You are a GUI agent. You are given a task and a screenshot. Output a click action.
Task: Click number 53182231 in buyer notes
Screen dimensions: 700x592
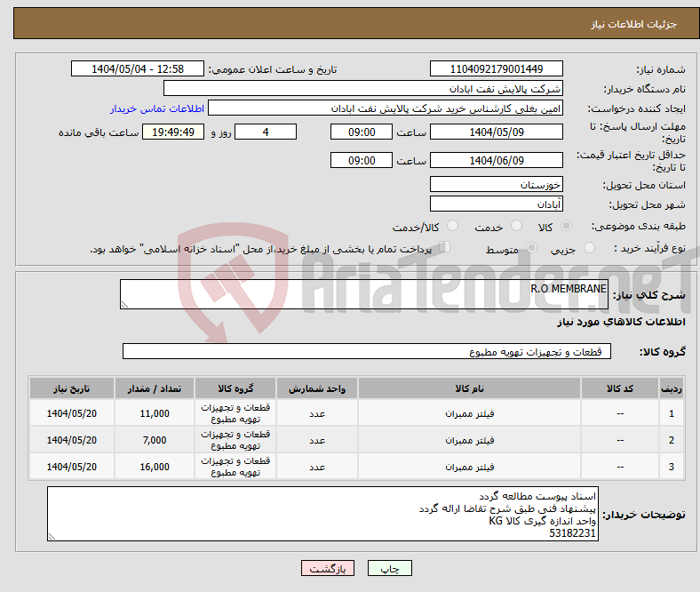pos(572,533)
